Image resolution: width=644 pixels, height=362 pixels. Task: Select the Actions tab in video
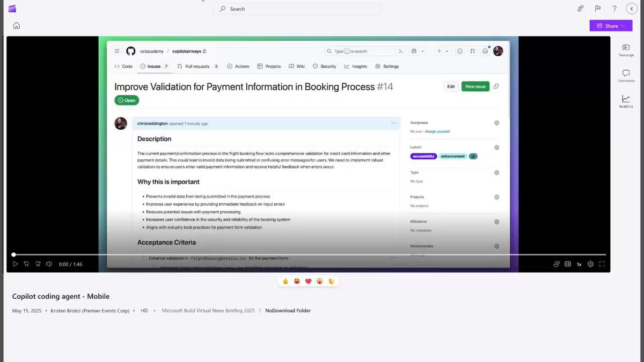(238, 67)
